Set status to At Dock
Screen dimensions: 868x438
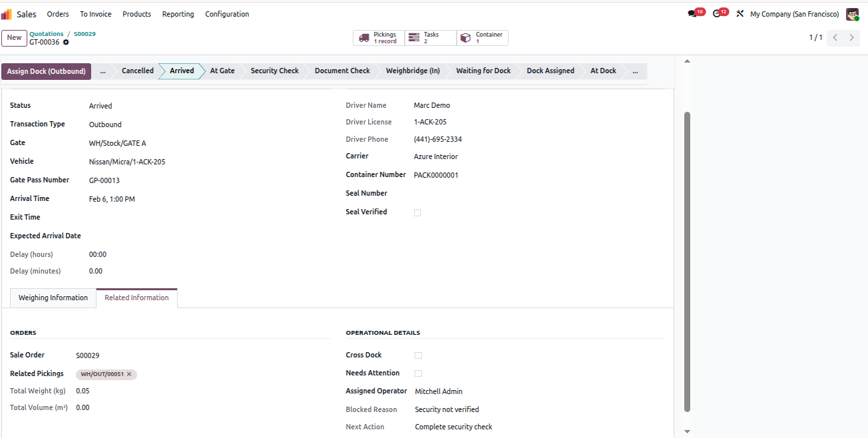(603, 71)
